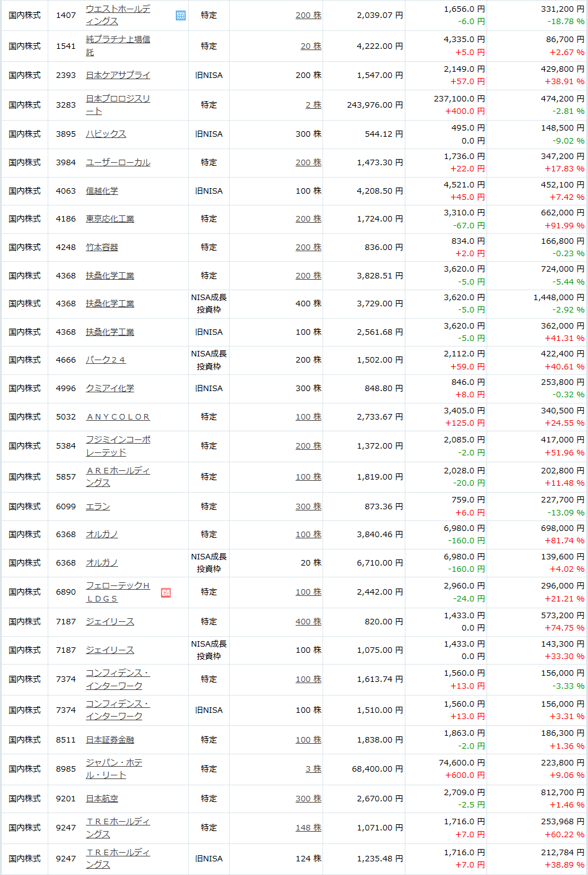Select the gain percentage +81.74 %
This screenshot has height=875, width=588.
(564, 540)
